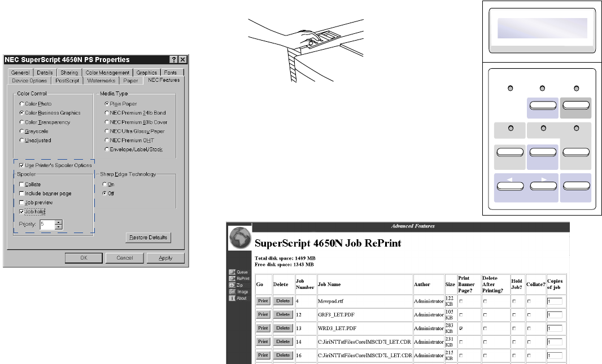This screenshot has width=602, height=364.
Task: Set Sharp Edge Technology to Off
Action: 104,194
